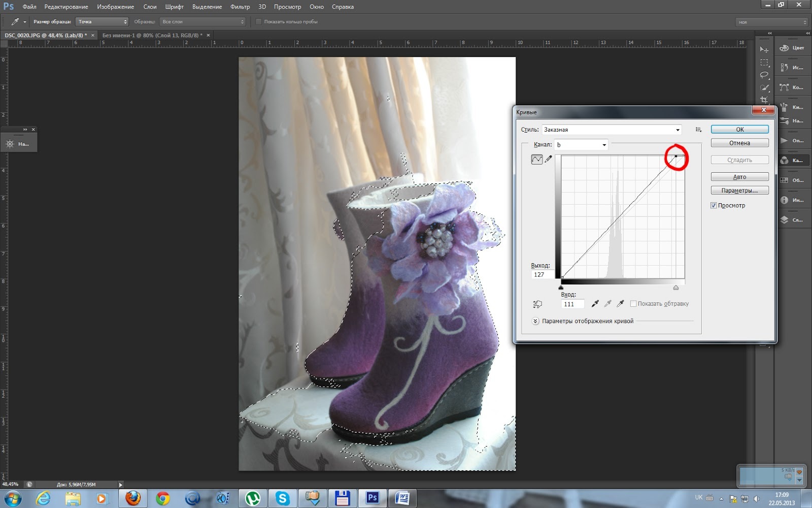Open the Контуры (Ко...) paths panel
Viewport: 812px width, 508px height.
coord(792,87)
